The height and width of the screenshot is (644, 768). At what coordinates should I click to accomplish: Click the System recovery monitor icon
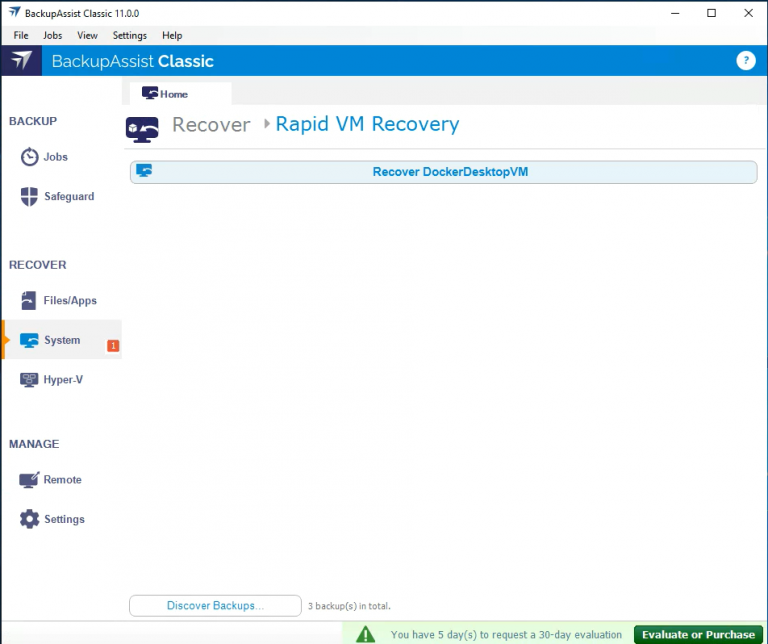(x=30, y=341)
